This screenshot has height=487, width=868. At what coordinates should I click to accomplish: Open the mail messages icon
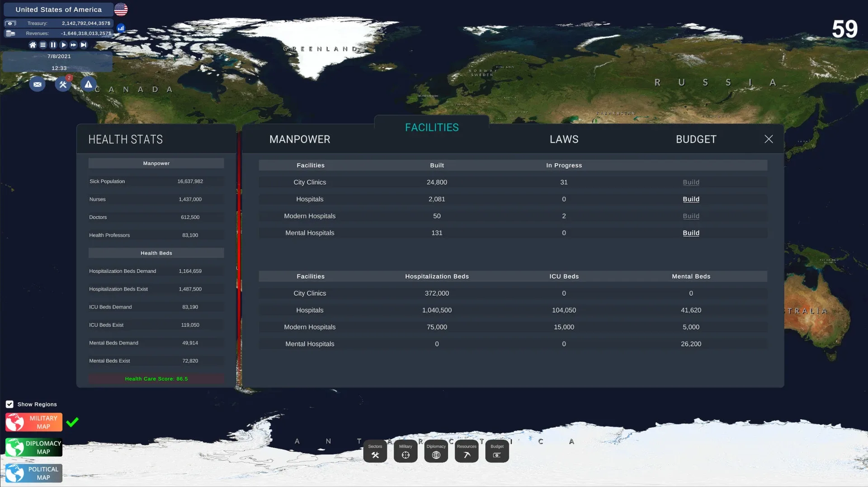(x=37, y=84)
